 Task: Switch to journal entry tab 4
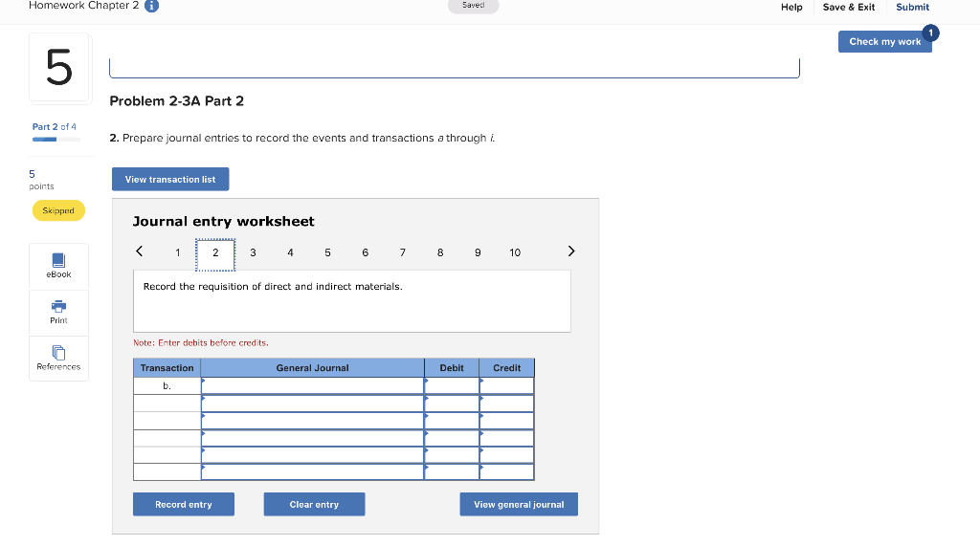(x=290, y=252)
